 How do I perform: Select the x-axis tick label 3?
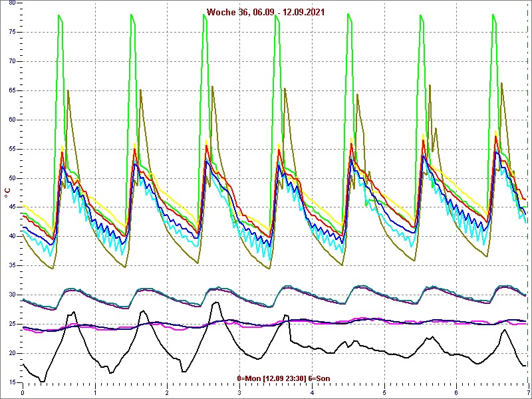click(x=239, y=393)
